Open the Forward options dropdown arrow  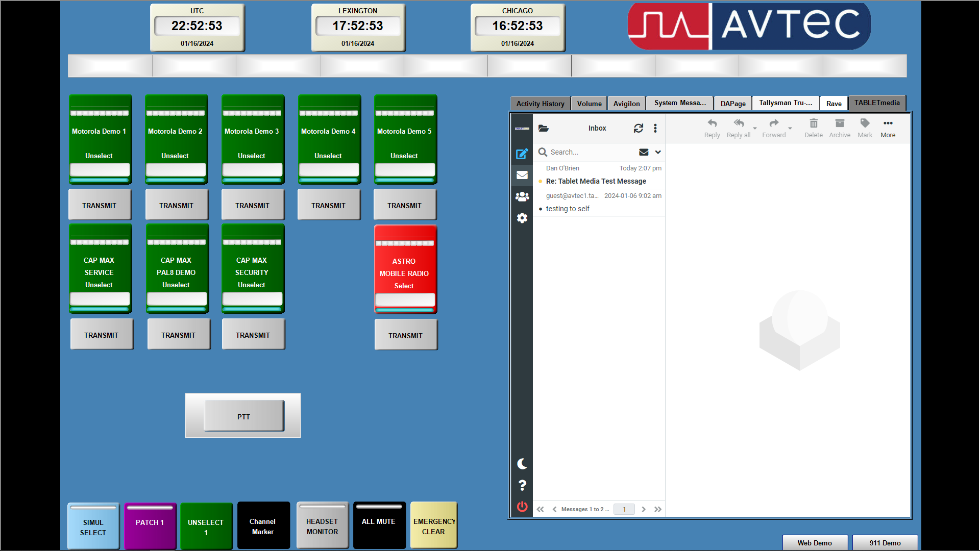(x=790, y=129)
